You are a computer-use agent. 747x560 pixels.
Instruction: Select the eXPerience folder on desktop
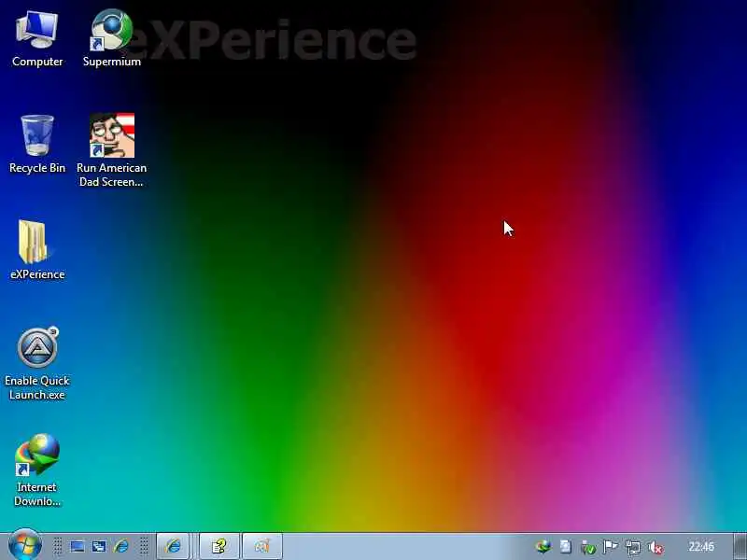(37, 250)
